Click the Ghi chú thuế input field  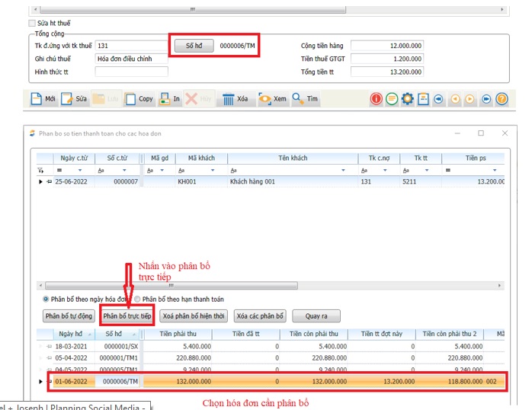(131, 59)
